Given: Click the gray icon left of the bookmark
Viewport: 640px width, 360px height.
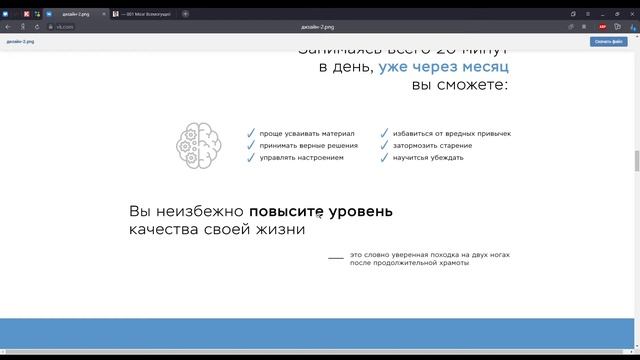Looking at the screenshot, I should (571, 27).
